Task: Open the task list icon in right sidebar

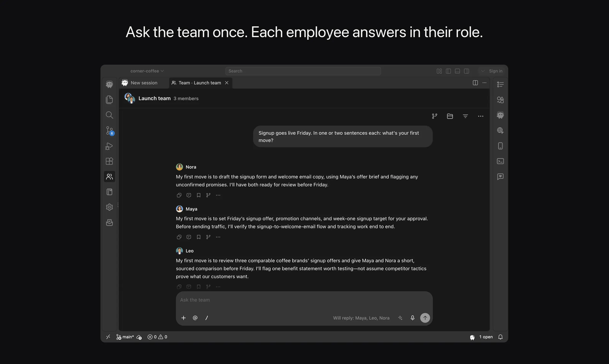Action: pos(500,84)
